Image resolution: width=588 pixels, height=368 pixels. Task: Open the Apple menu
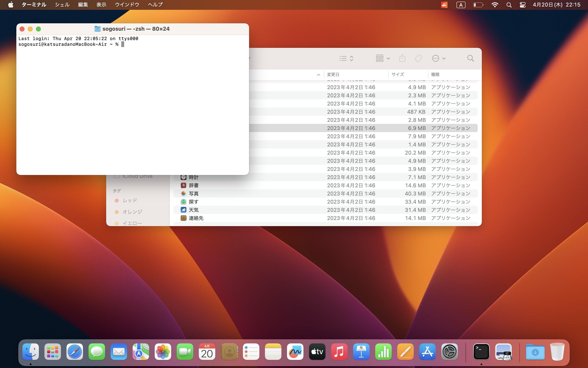[x=11, y=5]
